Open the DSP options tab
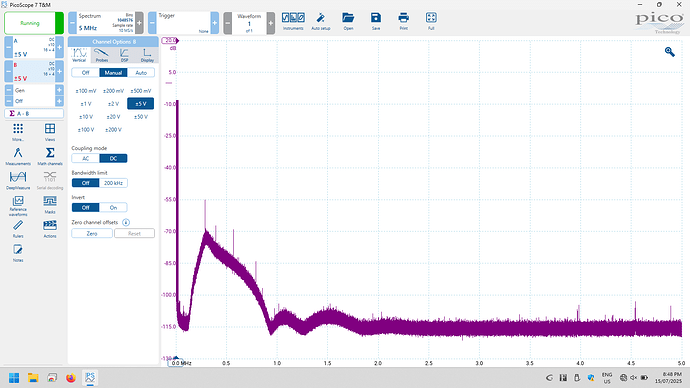Viewport: 690px width, 388px height. pyautogui.click(x=125, y=55)
